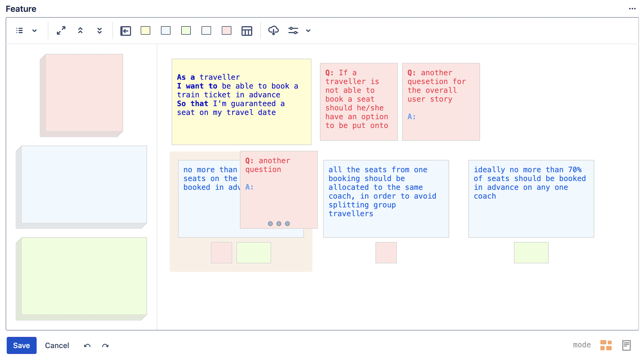Select the blue card stack in side panel
Image resolution: width=644 pixels, height=360 pixels.
[81, 187]
